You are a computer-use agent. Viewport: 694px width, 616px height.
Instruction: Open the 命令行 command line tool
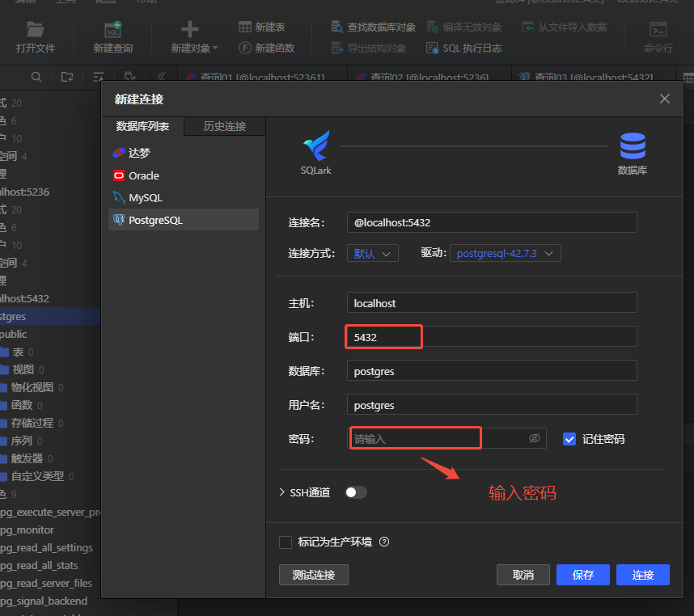(658, 37)
